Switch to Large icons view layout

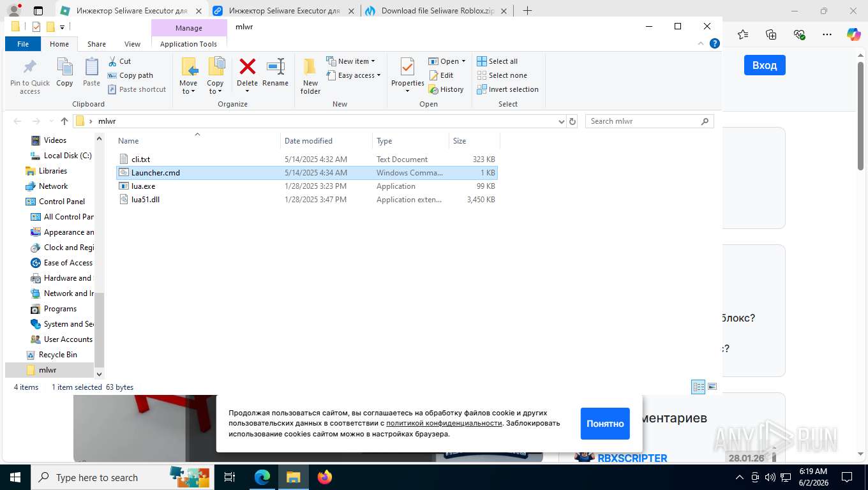[712, 387]
